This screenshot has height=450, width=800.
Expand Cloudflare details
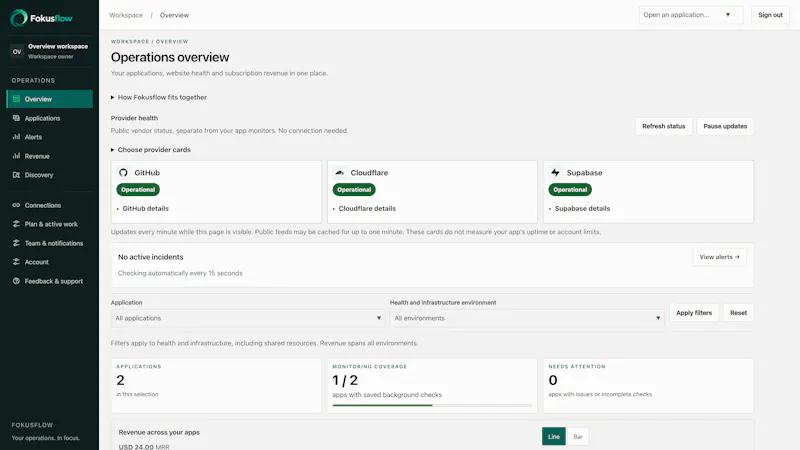[364, 208]
